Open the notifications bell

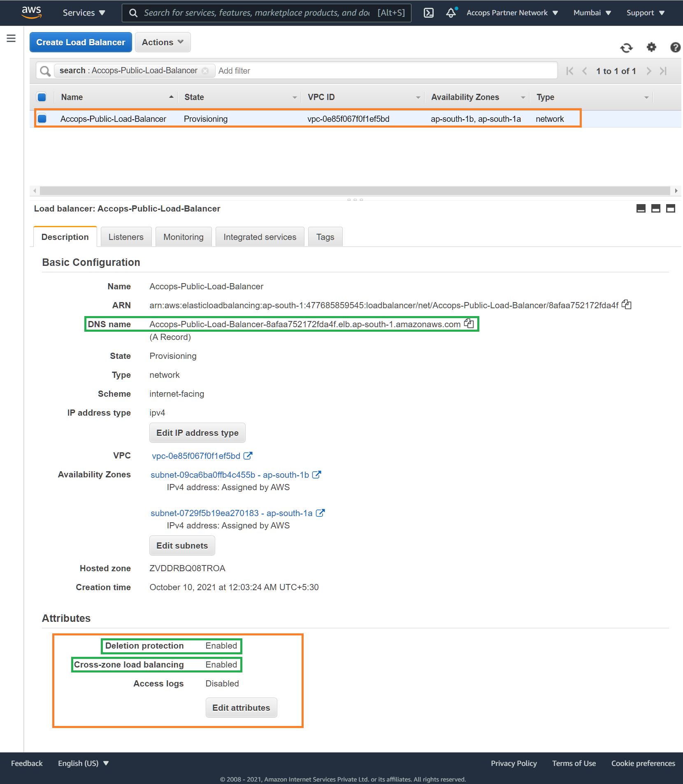coord(451,13)
